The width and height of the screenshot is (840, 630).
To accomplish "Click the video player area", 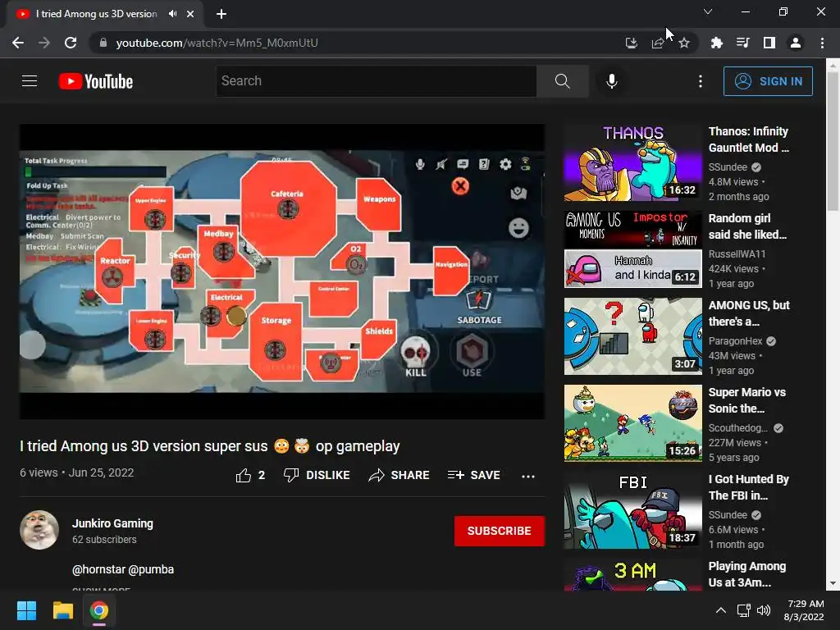I will pos(282,272).
